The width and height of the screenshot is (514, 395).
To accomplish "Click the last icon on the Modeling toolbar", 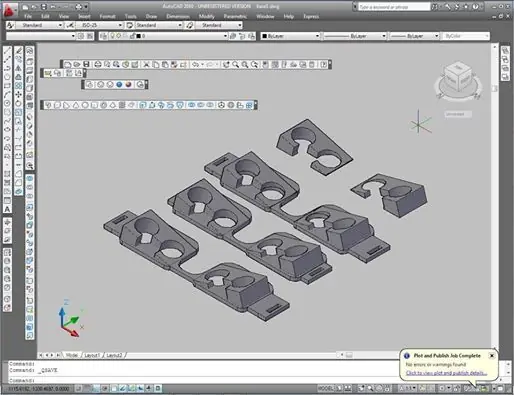I will 249,105.
